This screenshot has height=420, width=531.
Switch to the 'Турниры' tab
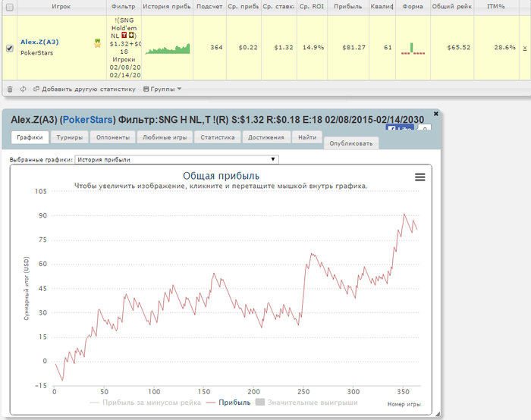pos(70,137)
